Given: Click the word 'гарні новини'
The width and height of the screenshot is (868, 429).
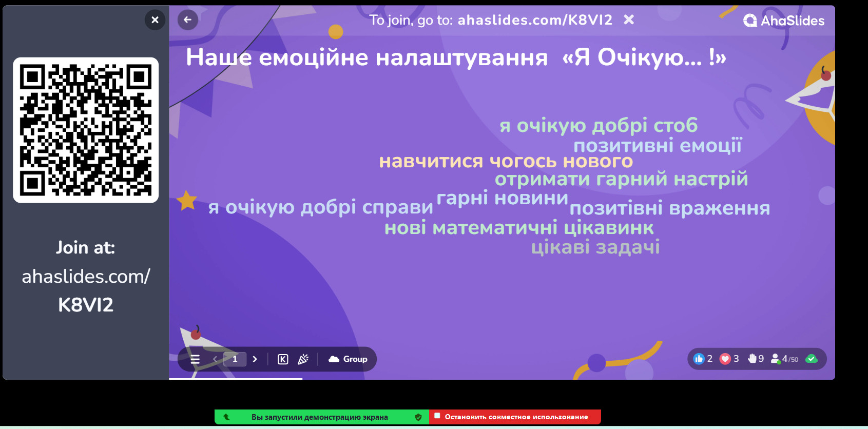Looking at the screenshot, I should click(503, 198).
